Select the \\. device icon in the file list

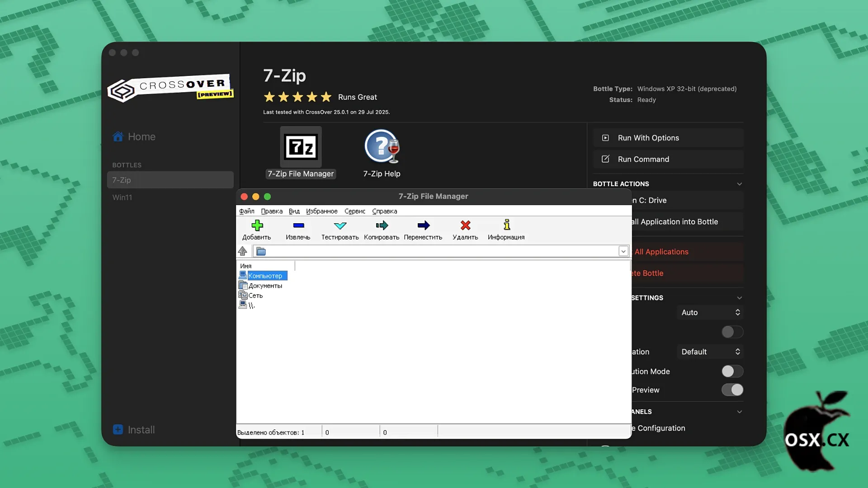[x=243, y=305]
